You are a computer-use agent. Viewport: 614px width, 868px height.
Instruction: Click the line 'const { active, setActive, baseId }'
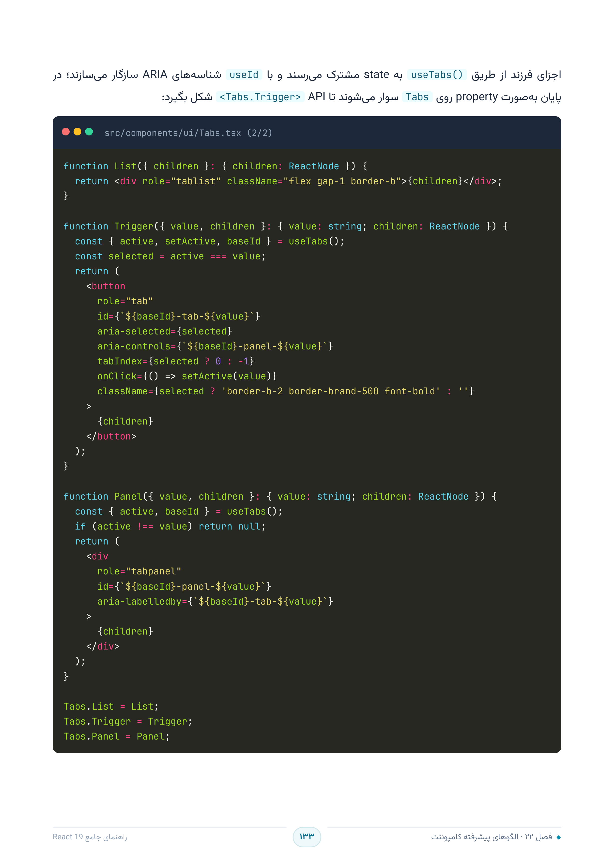coord(210,241)
